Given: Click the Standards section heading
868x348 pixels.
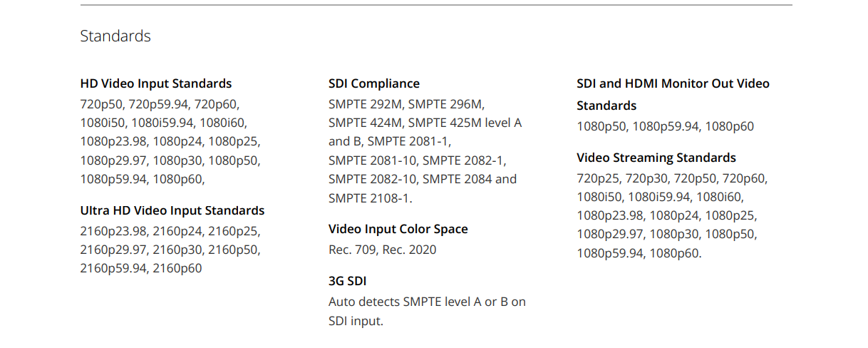Looking at the screenshot, I should tap(115, 36).
